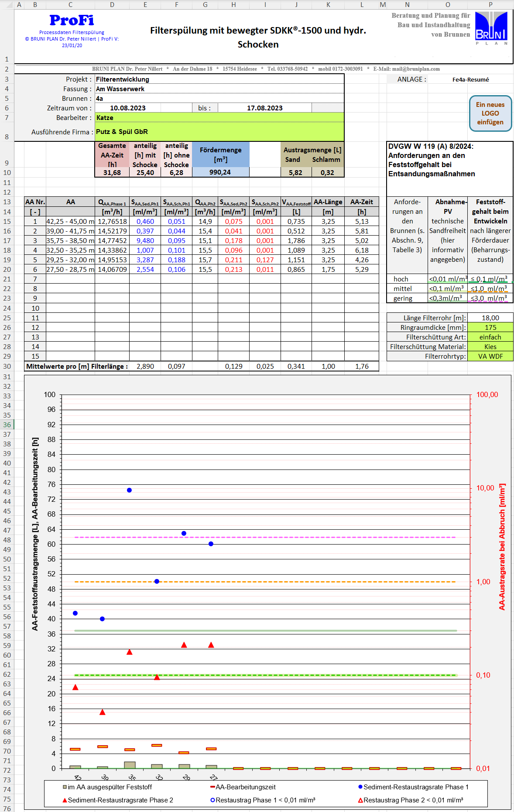The width and height of the screenshot is (514, 812).
Task: Click the Filterschüttung Material cell 'Kies'
Action: 490,347
